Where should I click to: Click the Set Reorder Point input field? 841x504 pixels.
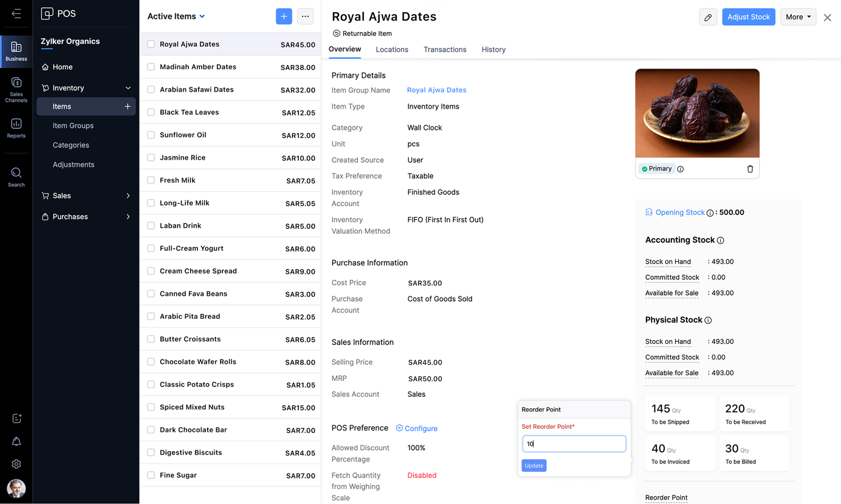[x=574, y=444]
